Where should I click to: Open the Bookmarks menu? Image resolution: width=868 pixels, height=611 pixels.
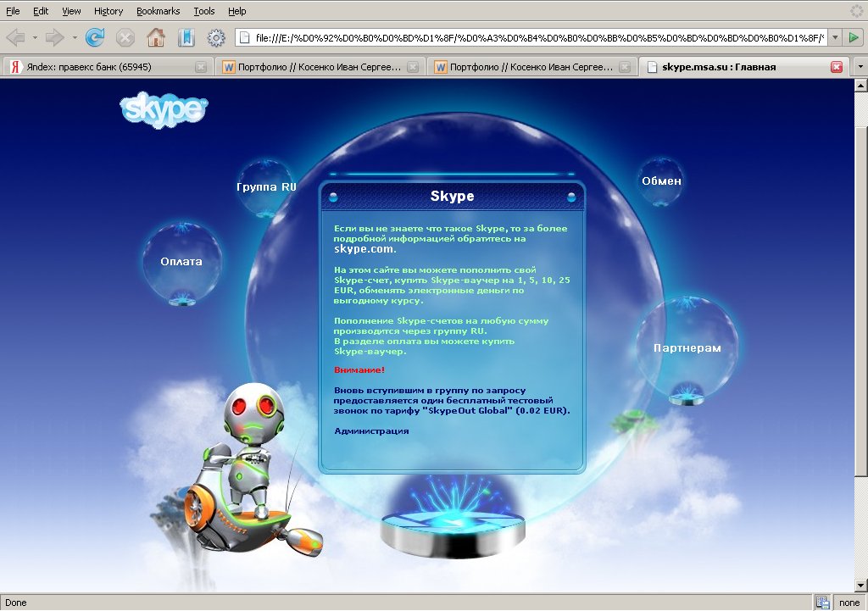pyautogui.click(x=159, y=11)
